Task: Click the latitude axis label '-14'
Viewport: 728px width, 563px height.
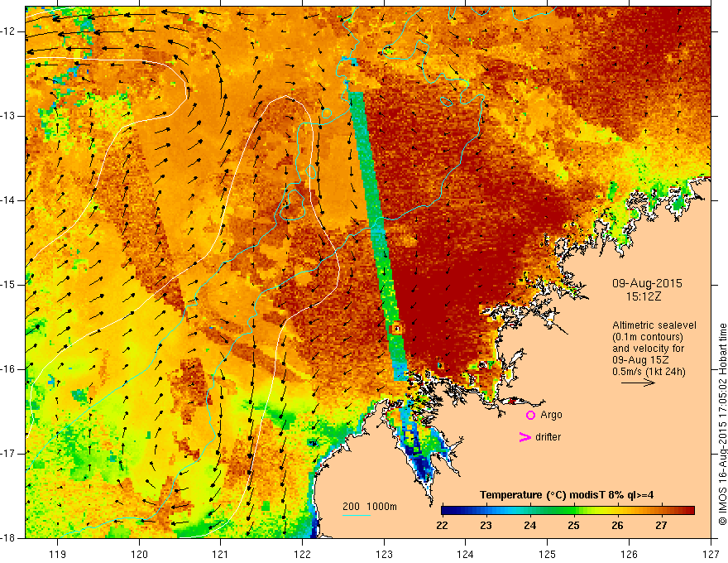Action: point(8,200)
